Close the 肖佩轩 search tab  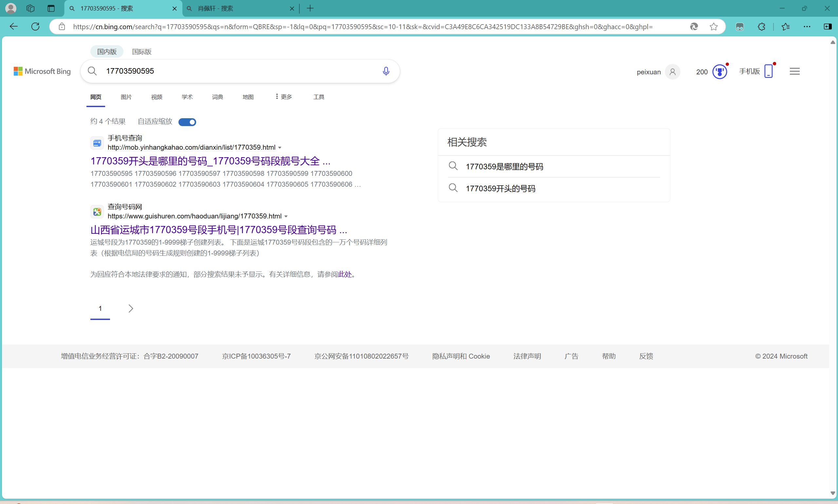292,9
